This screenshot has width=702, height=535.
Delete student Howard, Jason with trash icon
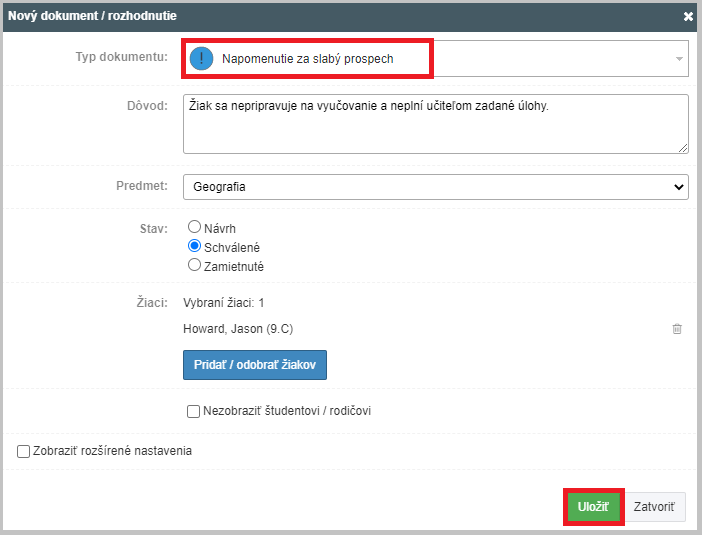[677, 329]
